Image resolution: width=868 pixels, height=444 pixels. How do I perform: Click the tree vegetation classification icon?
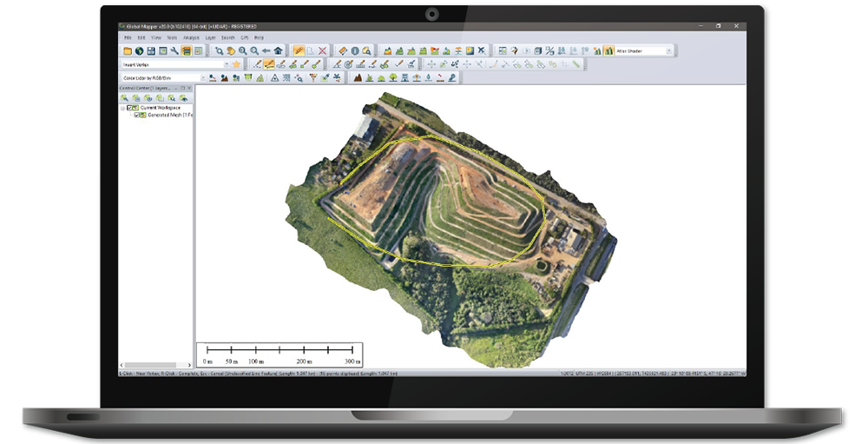(x=393, y=77)
